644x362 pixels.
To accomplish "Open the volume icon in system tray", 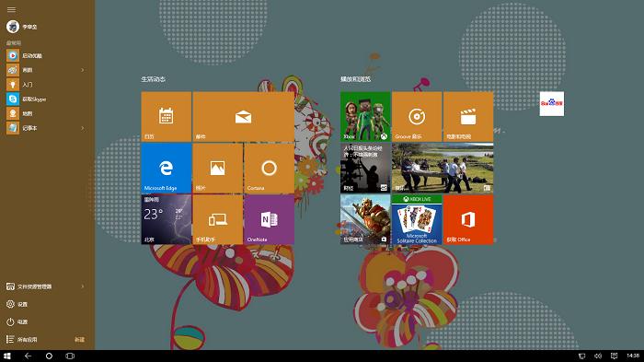I will coord(598,356).
